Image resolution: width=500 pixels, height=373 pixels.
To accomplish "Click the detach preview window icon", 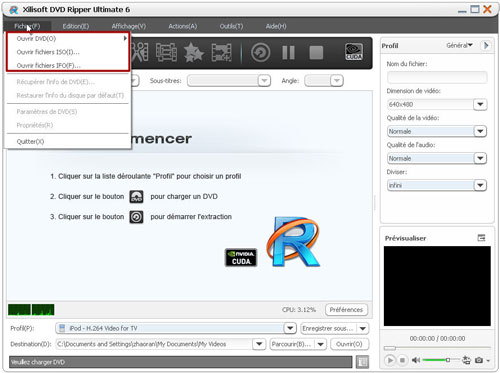I will [481, 238].
